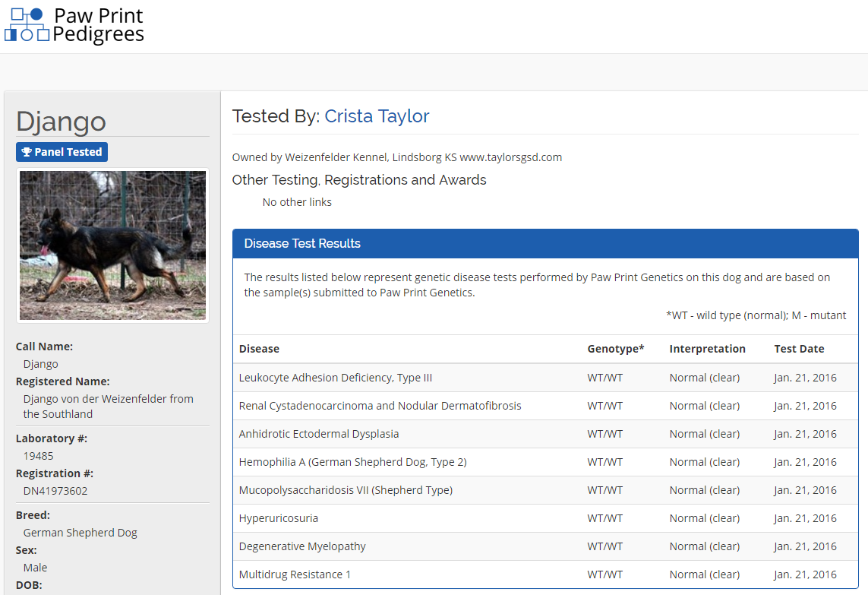Click the Disease column header
Image resolution: width=868 pixels, height=595 pixels.
pyautogui.click(x=259, y=349)
